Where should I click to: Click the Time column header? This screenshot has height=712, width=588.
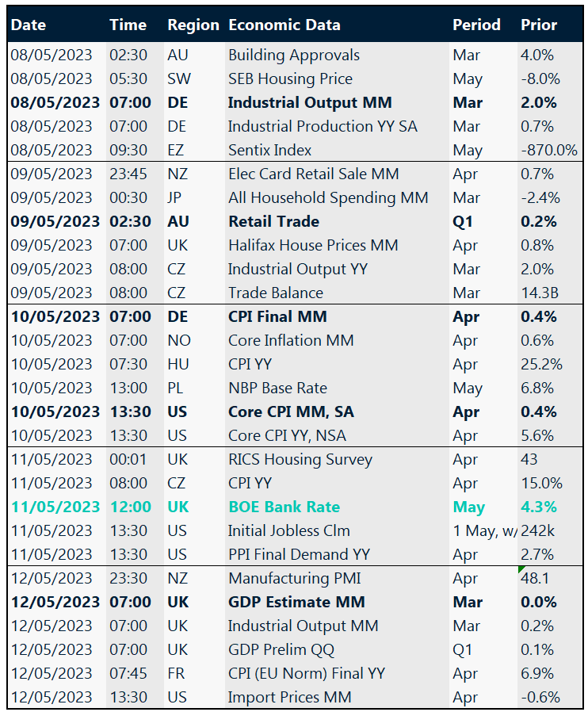(x=128, y=25)
